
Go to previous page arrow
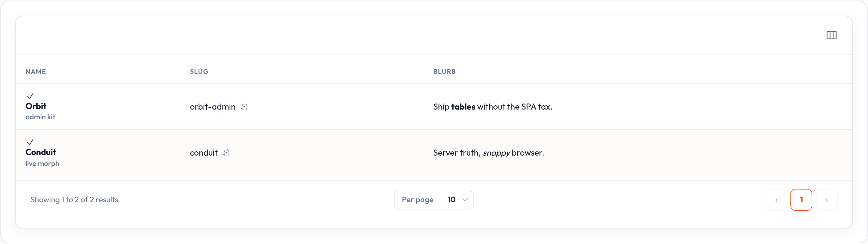tap(776, 200)
